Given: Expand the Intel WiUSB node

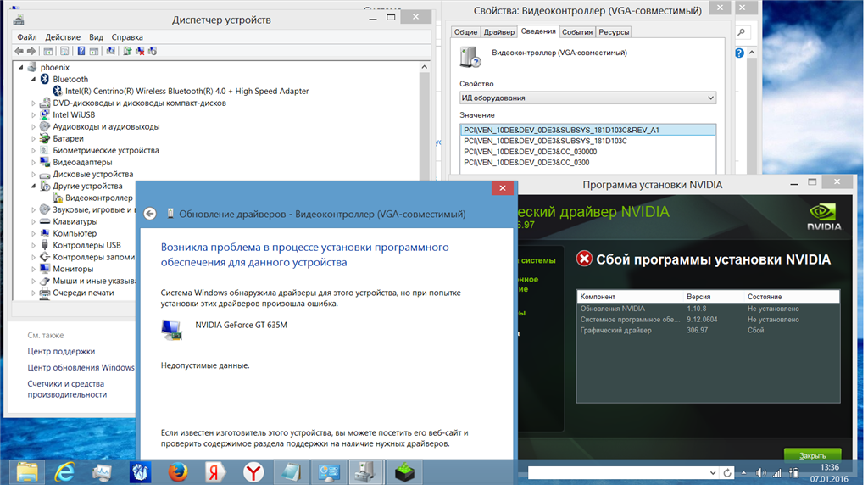Looking at the screenshot, I should pyautogui.click(x=33, y=114).
